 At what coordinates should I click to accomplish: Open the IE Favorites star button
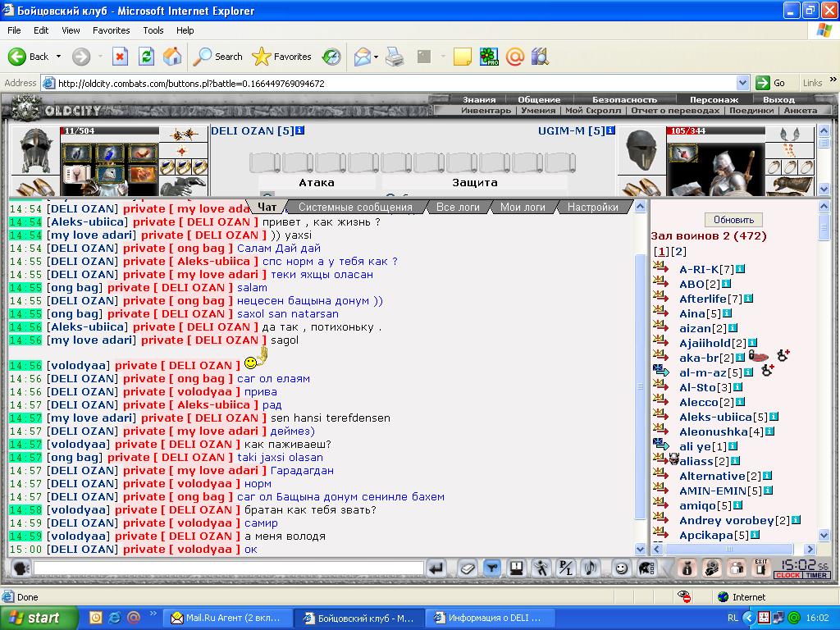click(282, 57)
